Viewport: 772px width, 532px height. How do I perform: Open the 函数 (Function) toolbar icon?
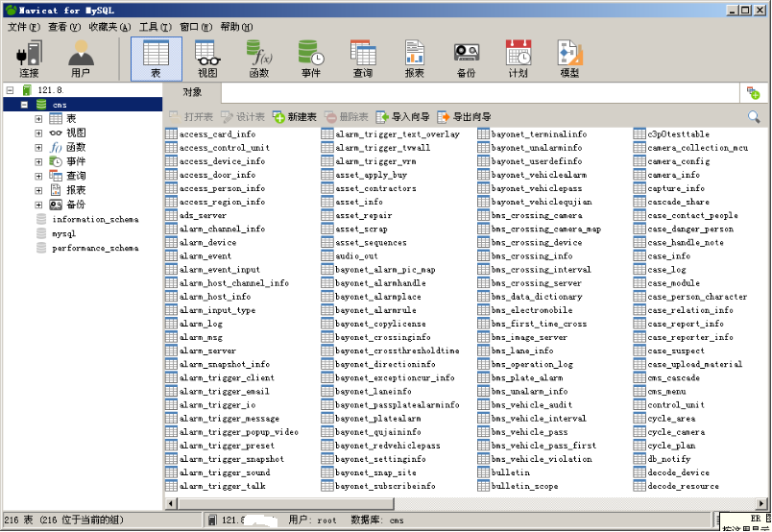[x=259, y=59]
